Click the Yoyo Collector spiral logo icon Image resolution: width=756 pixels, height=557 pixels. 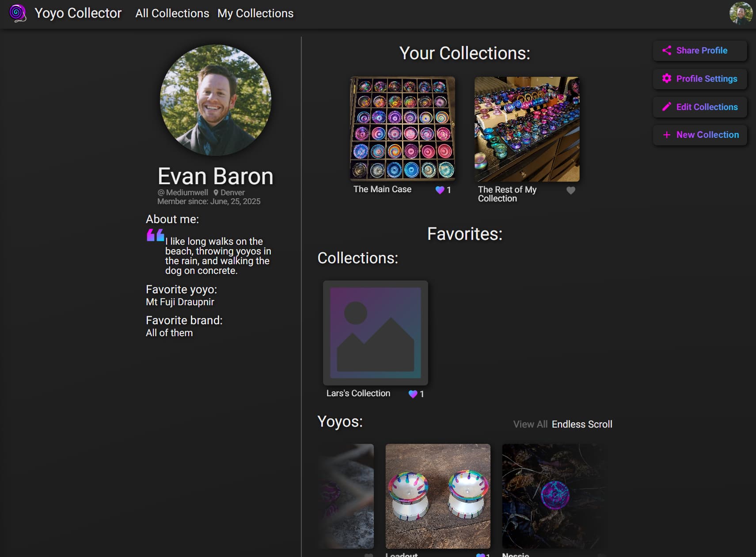[18, 13]
